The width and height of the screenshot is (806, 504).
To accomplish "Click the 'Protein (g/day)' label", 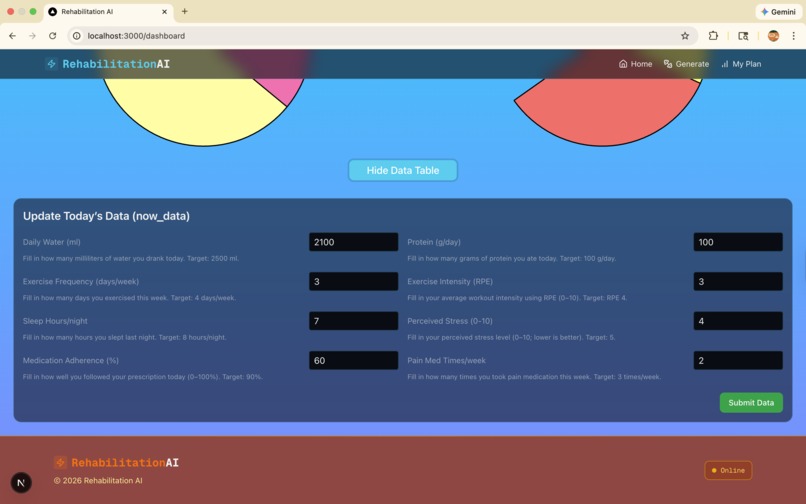I will point(434,242).
